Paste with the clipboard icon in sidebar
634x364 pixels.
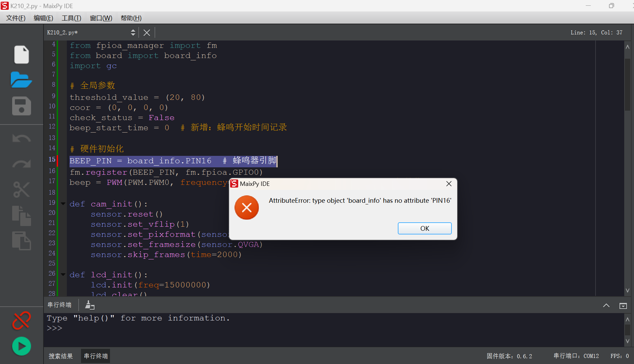click(22, 241)
